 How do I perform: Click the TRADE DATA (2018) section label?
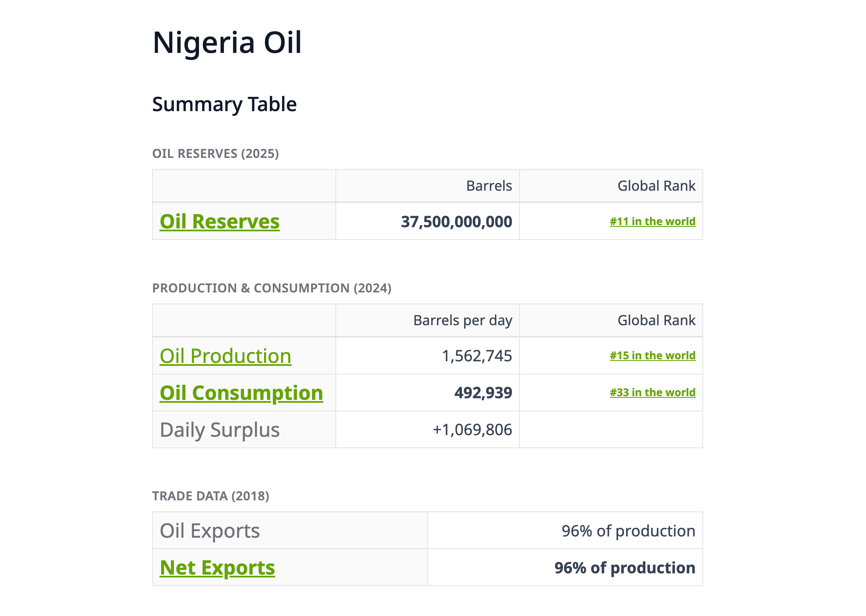coord(210,496)
